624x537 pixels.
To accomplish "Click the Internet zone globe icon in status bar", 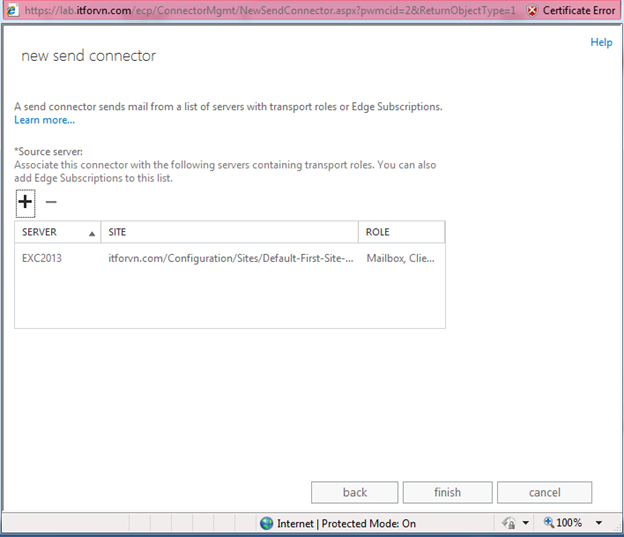I will 266,523.
